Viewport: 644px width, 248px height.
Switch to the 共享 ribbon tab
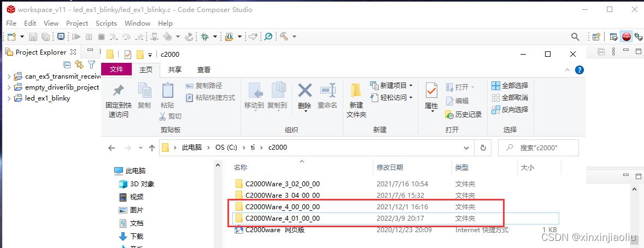[x=175, y=70]
